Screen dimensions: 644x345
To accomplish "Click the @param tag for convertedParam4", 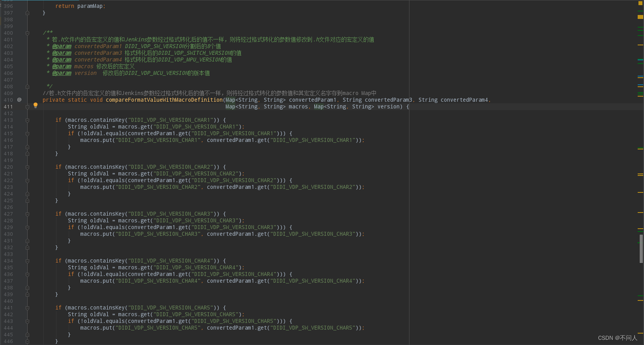I will pos(62,60).
